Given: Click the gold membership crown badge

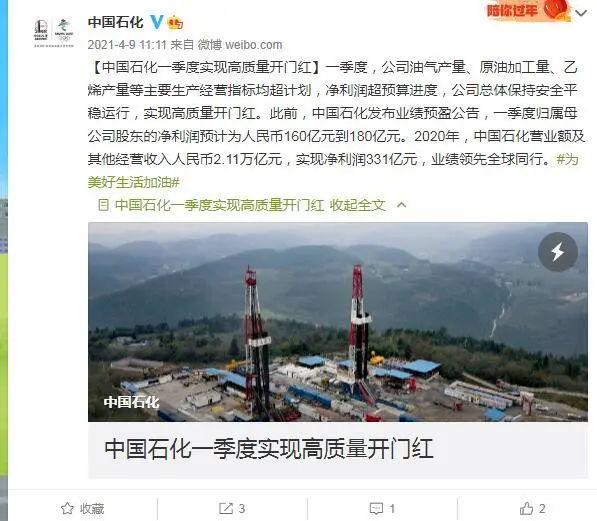Looking at the screenshot, I should [175, 22].
